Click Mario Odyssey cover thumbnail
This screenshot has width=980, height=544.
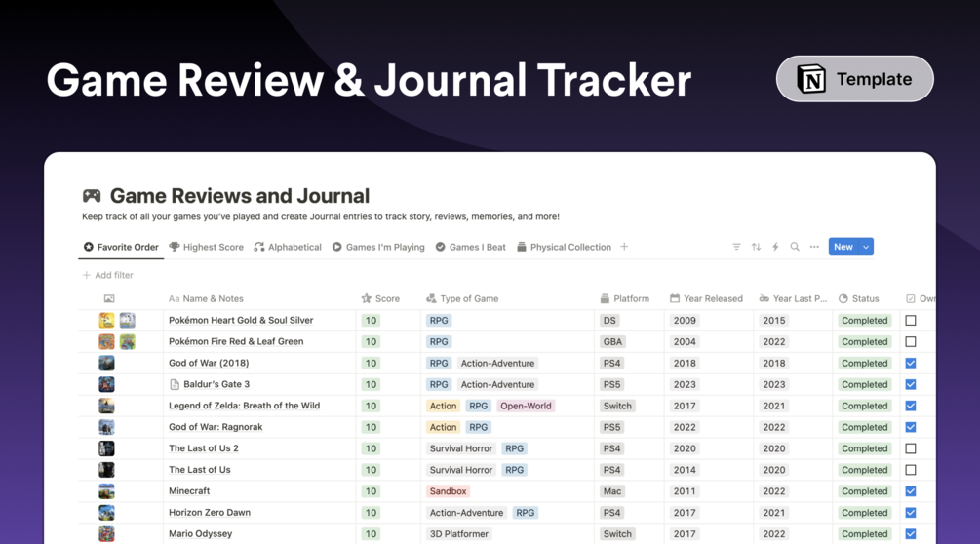tap(107, 534)
